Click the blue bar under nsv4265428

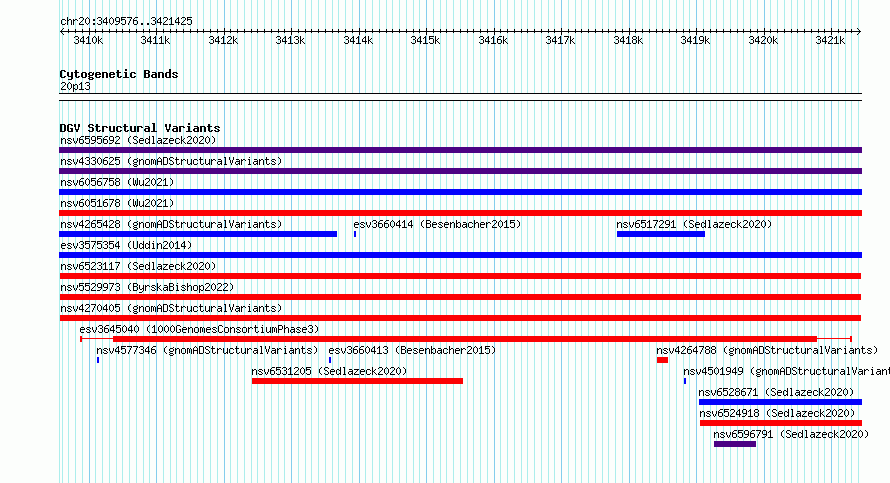(x=198, y=234)
